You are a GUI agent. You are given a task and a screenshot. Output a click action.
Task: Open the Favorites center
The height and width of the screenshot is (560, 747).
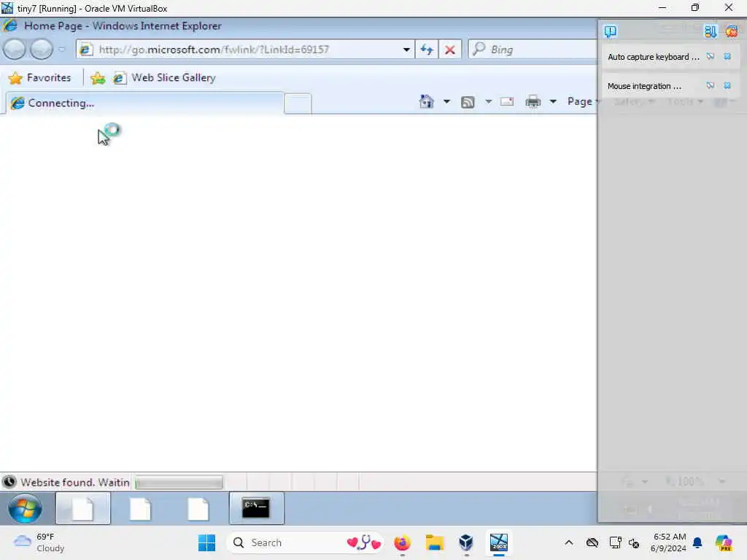pos(40,77)
